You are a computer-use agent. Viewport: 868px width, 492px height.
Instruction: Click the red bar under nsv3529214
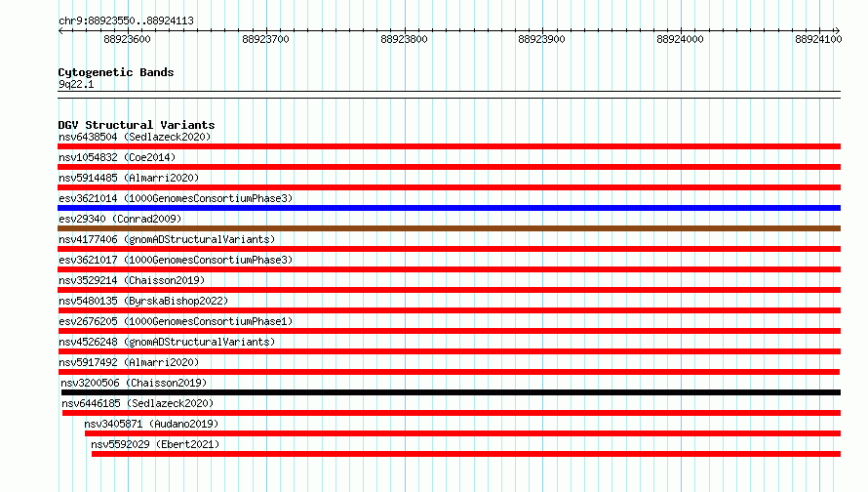click(x=449, y=290)
